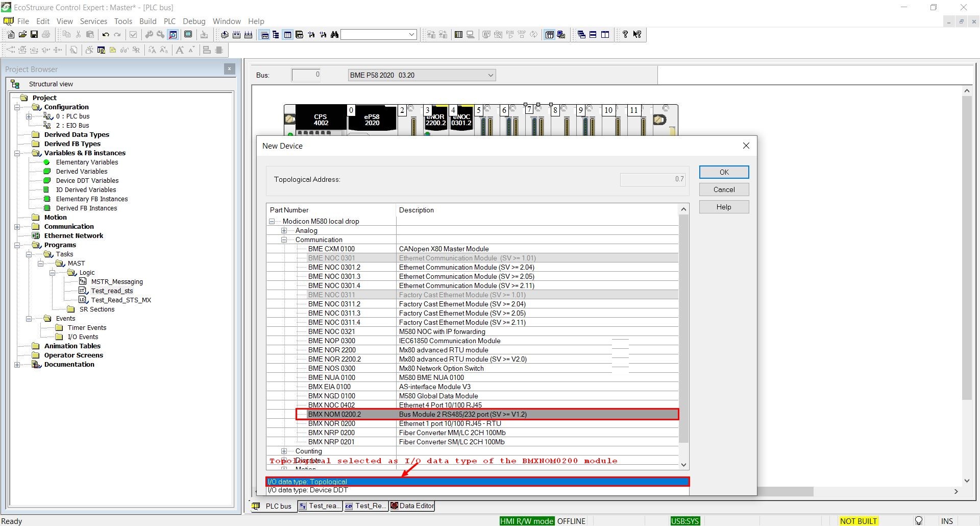This screenshot has height=526, width=980.
Task: Close the New Device dialog
Action: point(746,146)
